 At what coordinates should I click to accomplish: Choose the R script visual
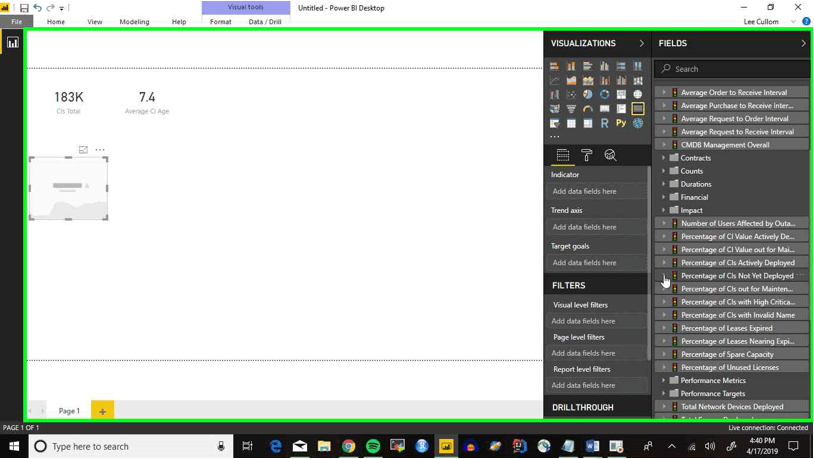point(604,124)
